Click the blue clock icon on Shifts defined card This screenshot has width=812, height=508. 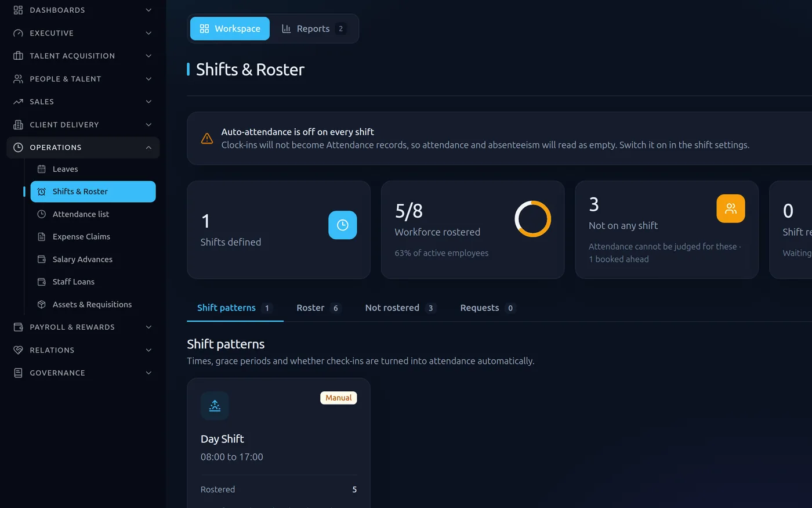343,225
